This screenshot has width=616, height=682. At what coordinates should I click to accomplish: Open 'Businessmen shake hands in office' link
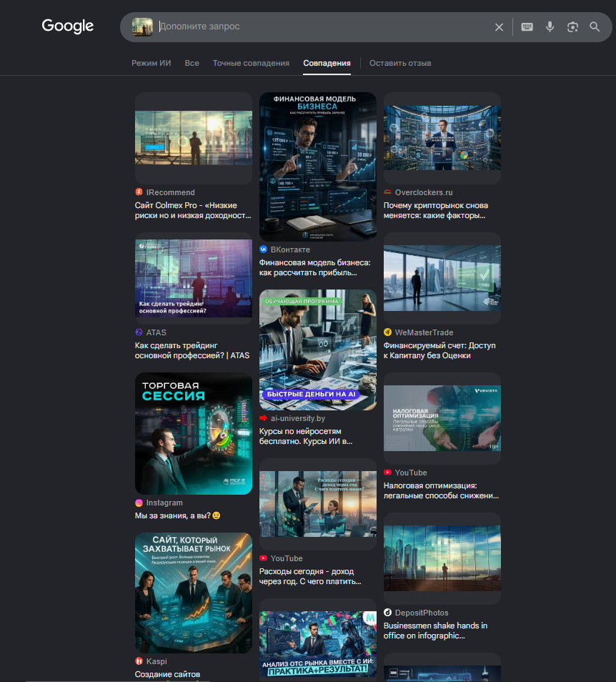point(436,631)
